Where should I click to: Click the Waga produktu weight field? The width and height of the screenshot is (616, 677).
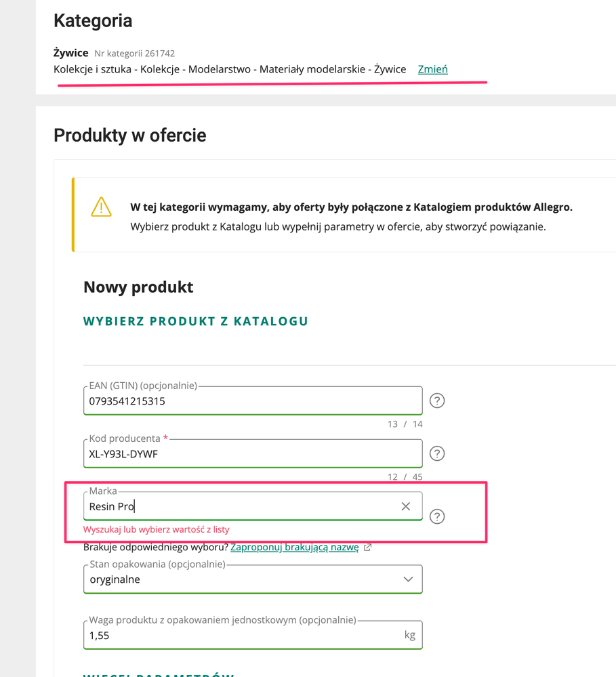[237, 636]
